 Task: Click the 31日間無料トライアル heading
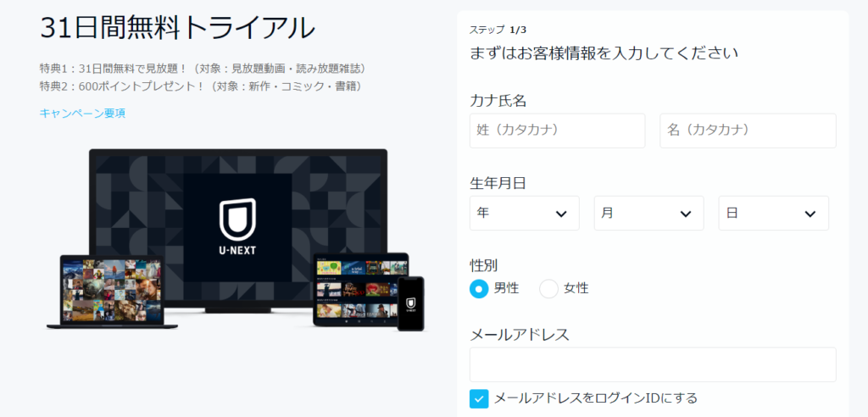pyautogui.click(x=177, y=28)
